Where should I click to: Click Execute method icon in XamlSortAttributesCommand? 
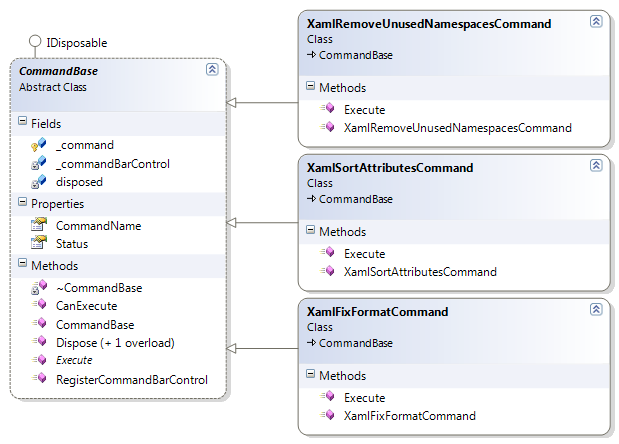[x=327, y=252]
